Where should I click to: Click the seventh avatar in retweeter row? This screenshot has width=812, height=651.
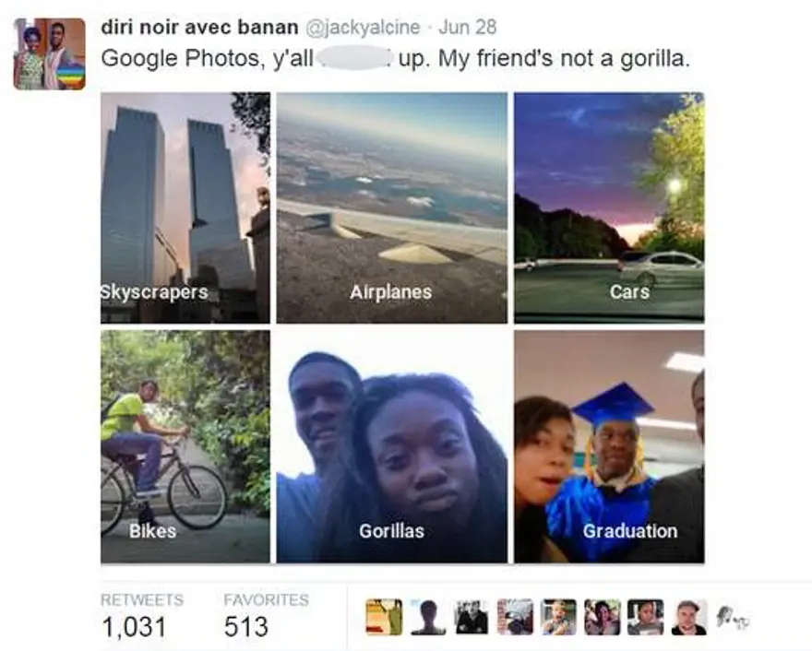(645, 617)
